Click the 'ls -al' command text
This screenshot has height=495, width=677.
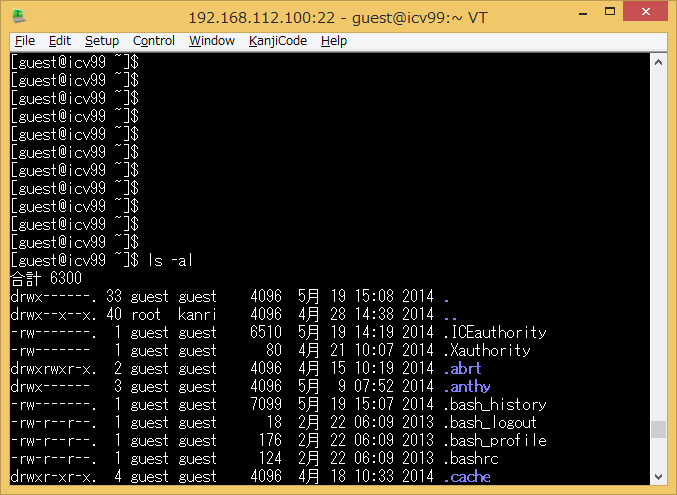coord(170,260)
